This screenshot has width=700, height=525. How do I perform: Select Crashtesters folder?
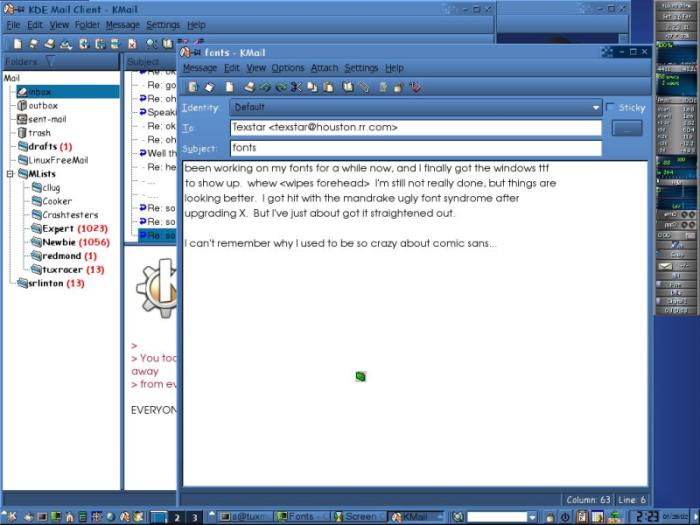[64, 215]
